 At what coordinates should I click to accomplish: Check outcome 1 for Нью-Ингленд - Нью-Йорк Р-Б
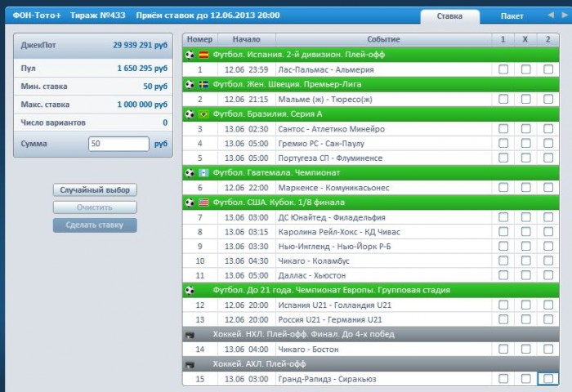pos(503,246)
